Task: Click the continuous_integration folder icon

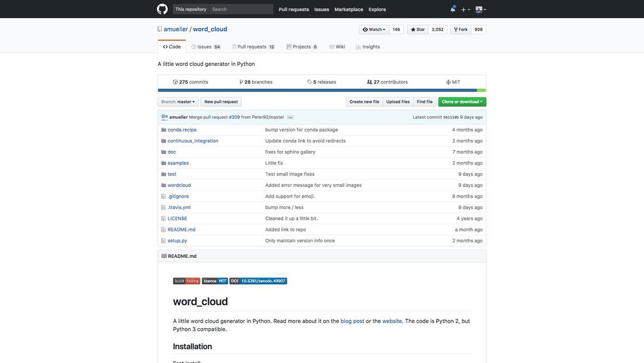Action: click(x=164, y=141)
